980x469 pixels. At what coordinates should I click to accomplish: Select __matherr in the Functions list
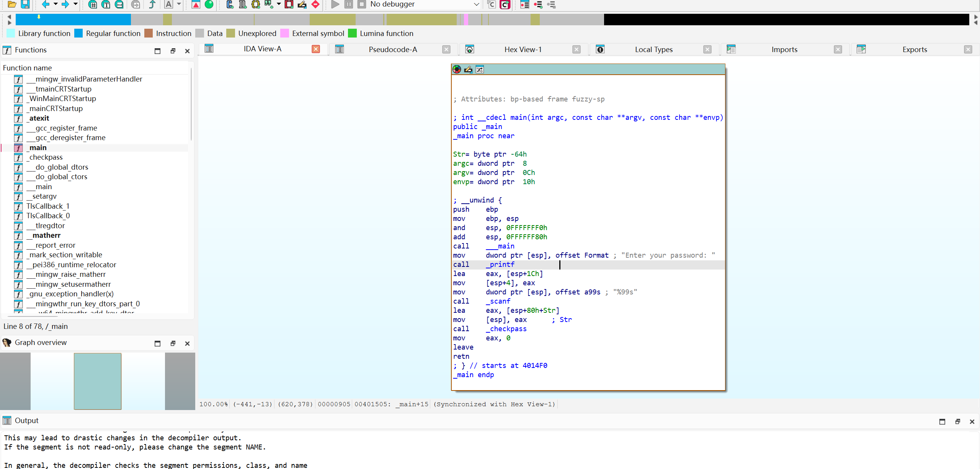(43, 235)
